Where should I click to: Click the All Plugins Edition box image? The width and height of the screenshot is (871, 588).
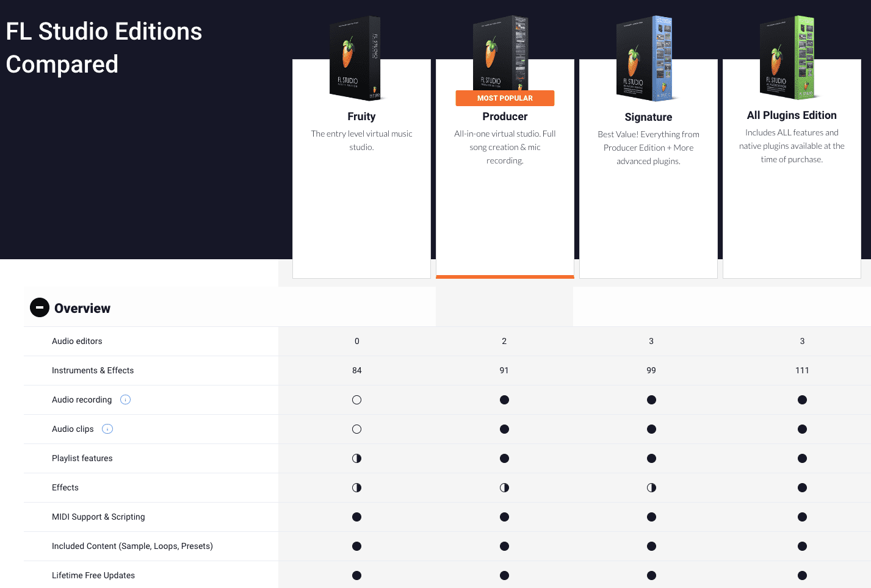coord(788,58)
